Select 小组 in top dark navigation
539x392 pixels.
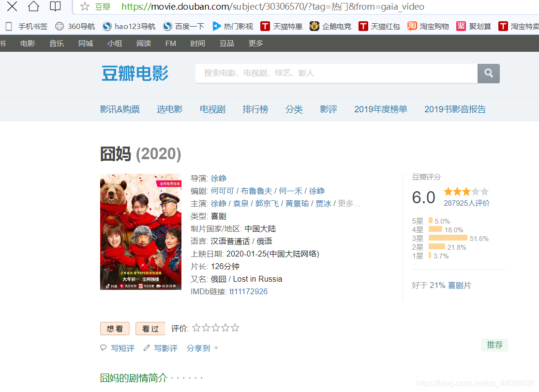point(115,44)
